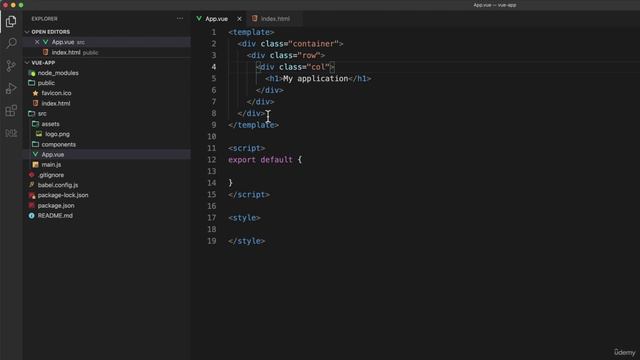
Task: Expand the node_modules folder
Action: click(x=58, y=73)
